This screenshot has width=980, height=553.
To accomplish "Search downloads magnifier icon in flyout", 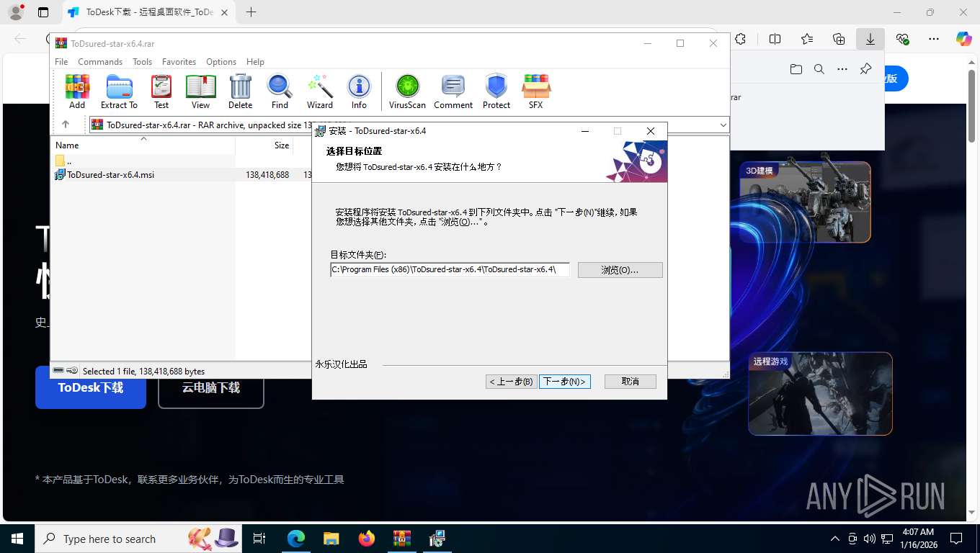I will pyautogui.click(x=819, y=69).
